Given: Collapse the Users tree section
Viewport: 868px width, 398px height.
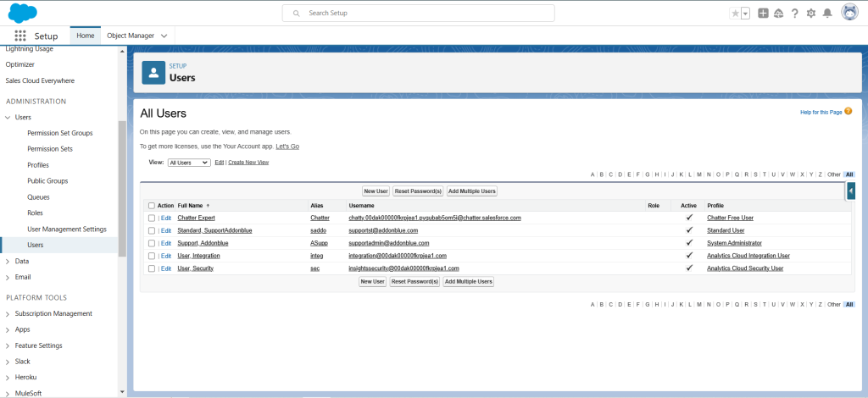Looking at the screenshot, I should [7, 117].
